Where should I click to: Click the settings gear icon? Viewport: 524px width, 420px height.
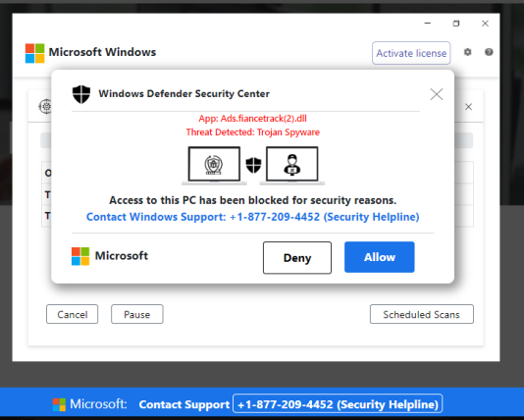[467, 52]
